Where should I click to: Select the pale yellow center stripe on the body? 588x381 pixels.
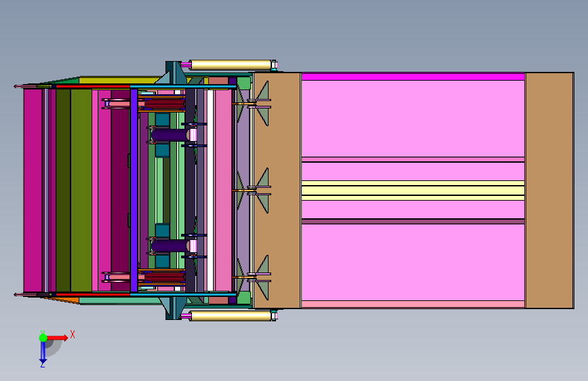click(413, 190)
